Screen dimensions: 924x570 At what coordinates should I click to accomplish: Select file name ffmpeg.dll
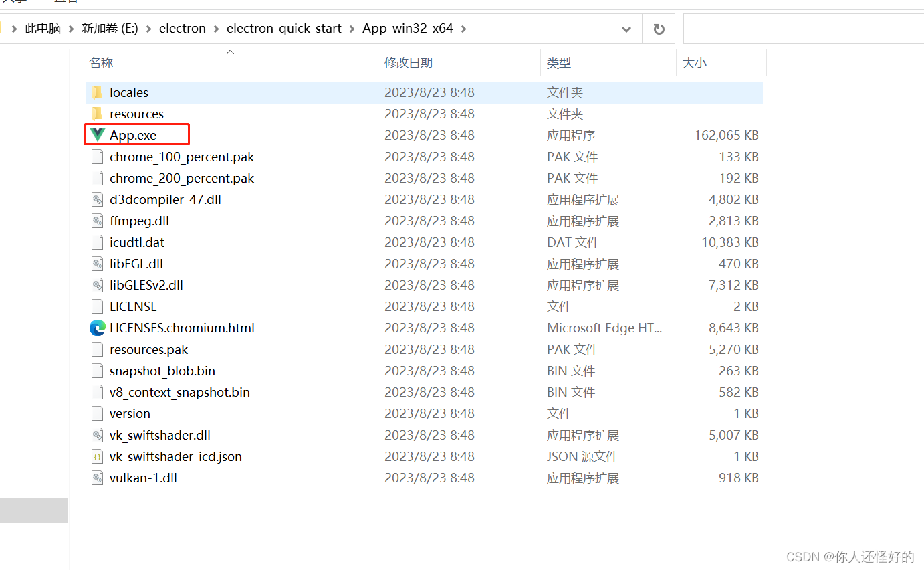pos(139,221)
